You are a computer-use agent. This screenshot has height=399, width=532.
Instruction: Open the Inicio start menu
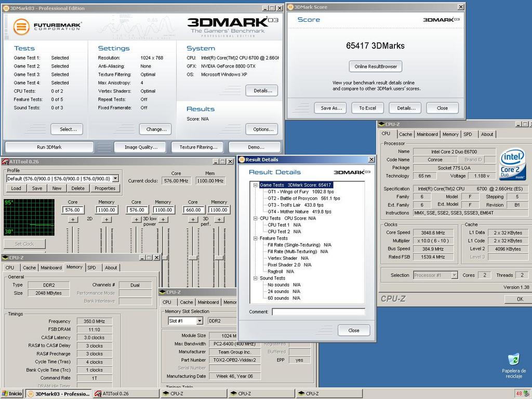click(x=12, y=394)
